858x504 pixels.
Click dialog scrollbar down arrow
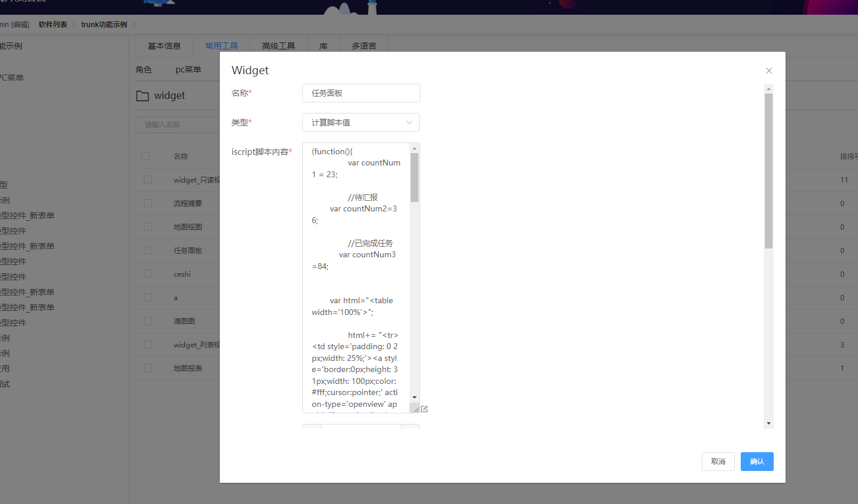tap(768, 423)
